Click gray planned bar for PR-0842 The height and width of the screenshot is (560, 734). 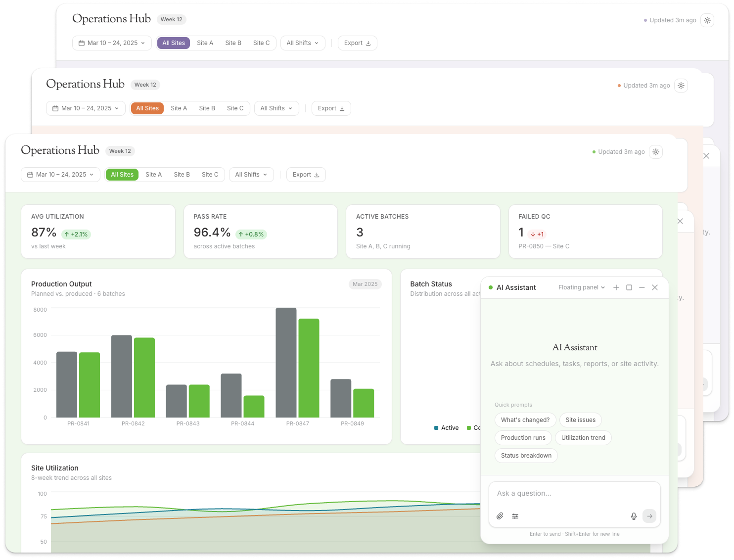coord(122,376)
